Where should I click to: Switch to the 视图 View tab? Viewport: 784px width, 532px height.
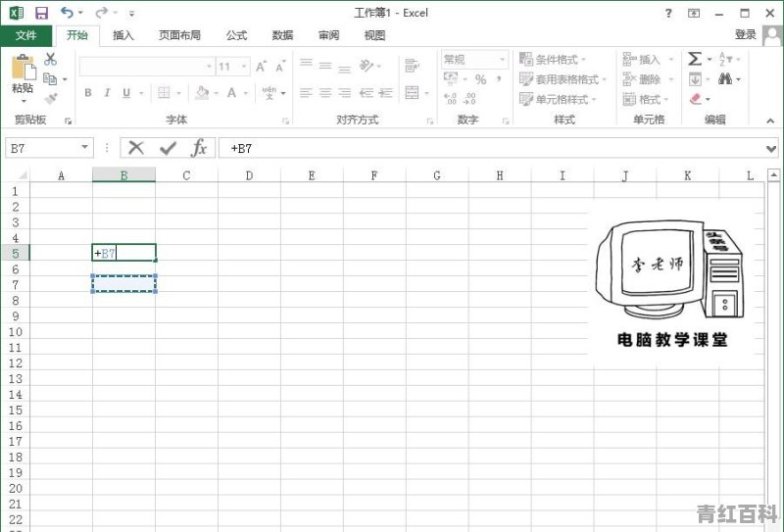(x=374, y=35)
